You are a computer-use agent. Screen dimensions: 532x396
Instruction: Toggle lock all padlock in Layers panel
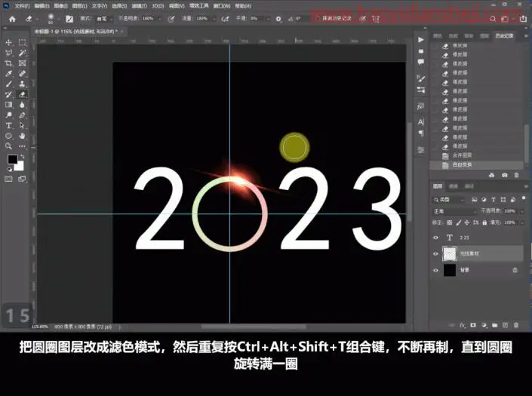click(484, 223)
